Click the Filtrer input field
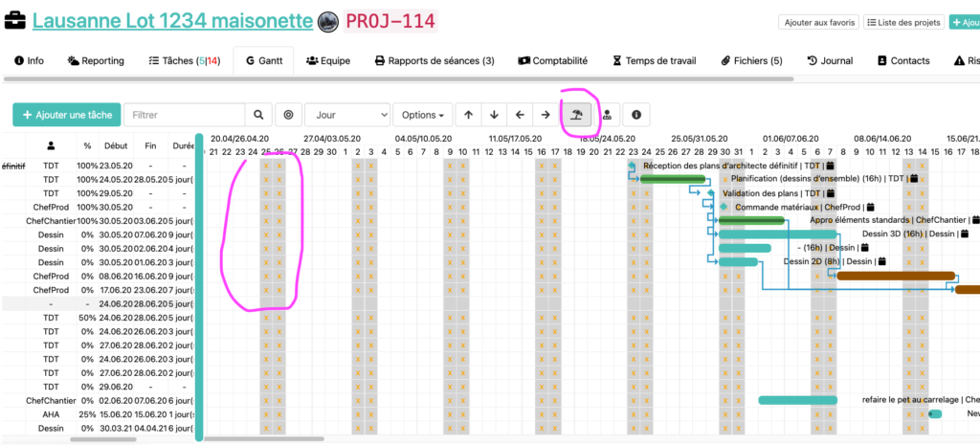Viewport: 980px width, 445px height. (x=184, y=115)
